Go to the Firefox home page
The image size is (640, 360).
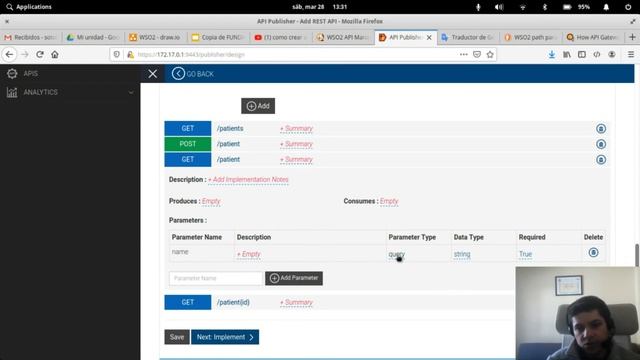click(x=55, y=54)
